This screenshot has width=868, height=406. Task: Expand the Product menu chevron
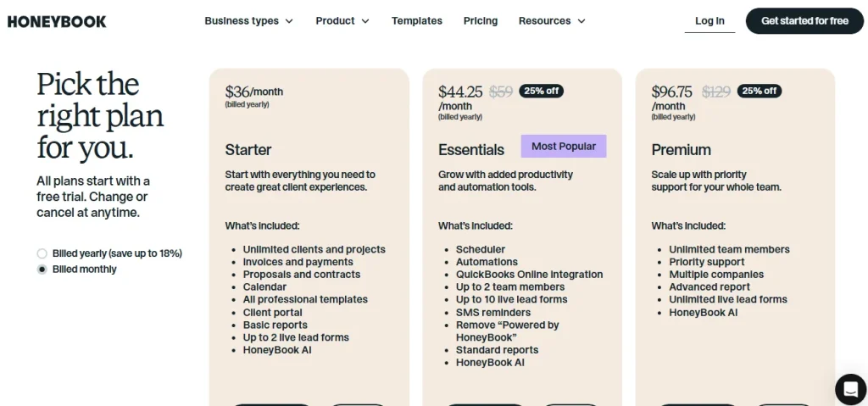(365, 21)
